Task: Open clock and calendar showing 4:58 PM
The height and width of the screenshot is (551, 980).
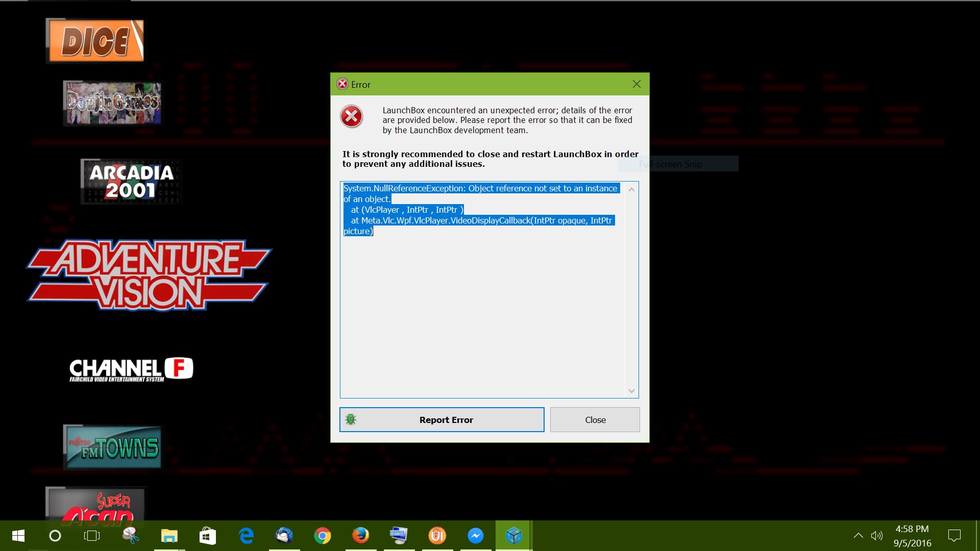Action: tap(913, 536)
